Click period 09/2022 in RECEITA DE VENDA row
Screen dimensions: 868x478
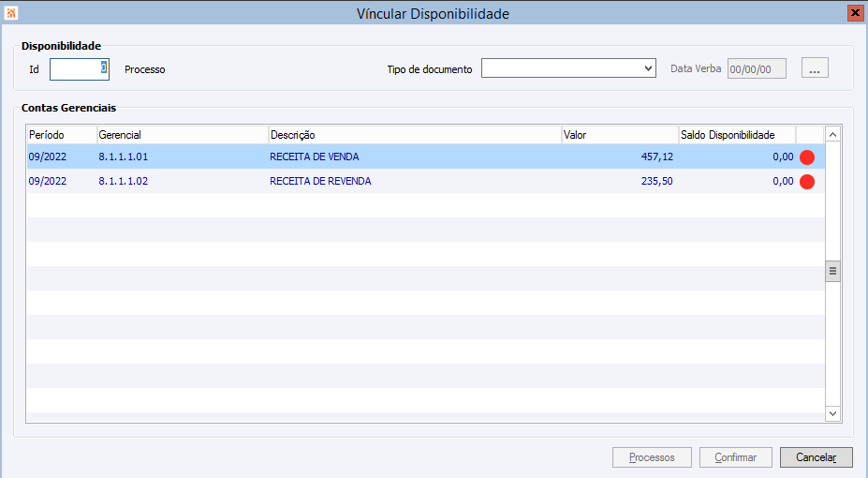point(48,157)
